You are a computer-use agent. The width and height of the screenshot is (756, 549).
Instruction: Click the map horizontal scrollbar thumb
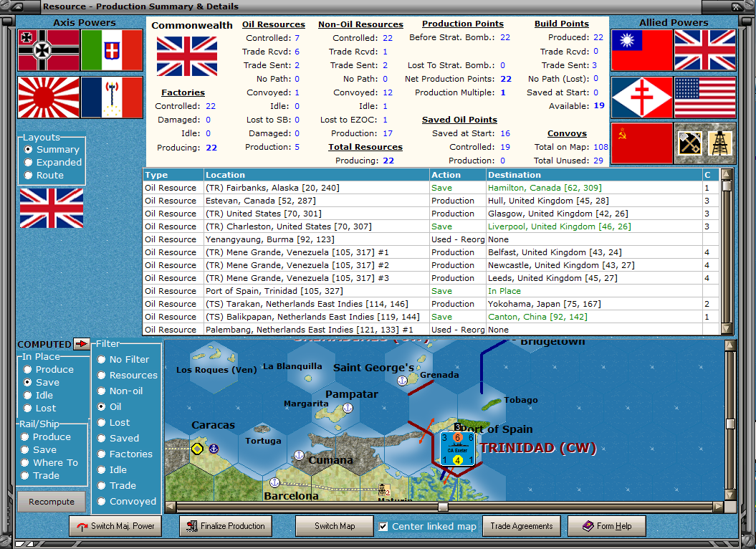pyautogui.click(x=443, y=507)
